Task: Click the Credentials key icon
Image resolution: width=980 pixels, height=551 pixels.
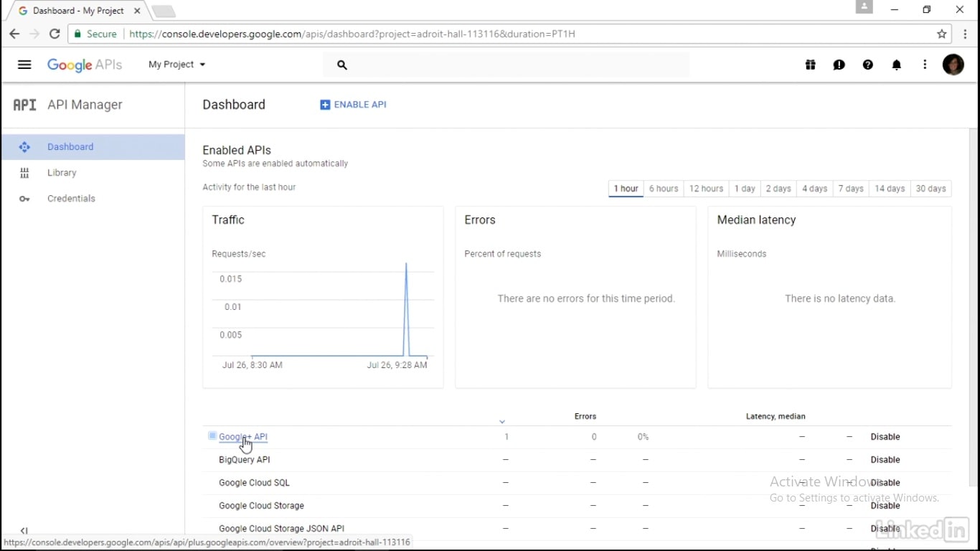Action: pyautogui.click(x=24, y=199)
